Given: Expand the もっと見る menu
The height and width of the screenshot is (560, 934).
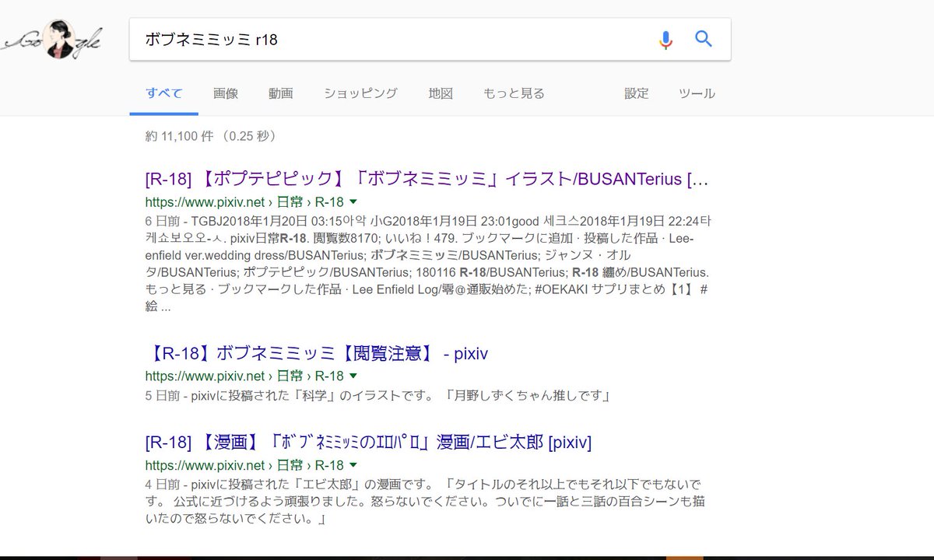Looking at the screenshot, I should pyautogui.click(x=514, y=93).
